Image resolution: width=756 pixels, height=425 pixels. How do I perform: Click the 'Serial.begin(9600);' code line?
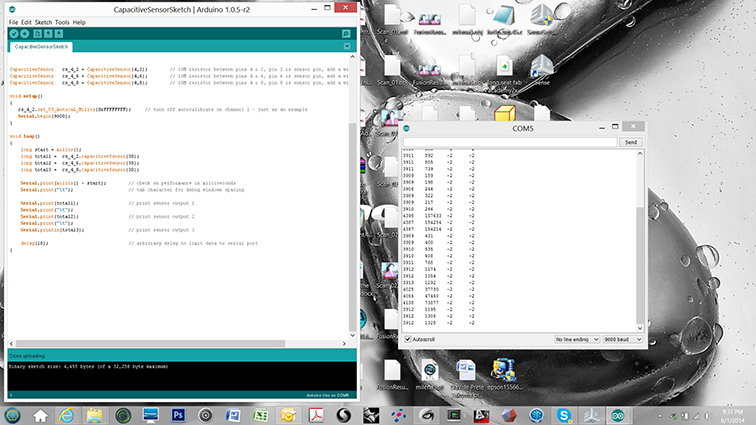(44, 116)
